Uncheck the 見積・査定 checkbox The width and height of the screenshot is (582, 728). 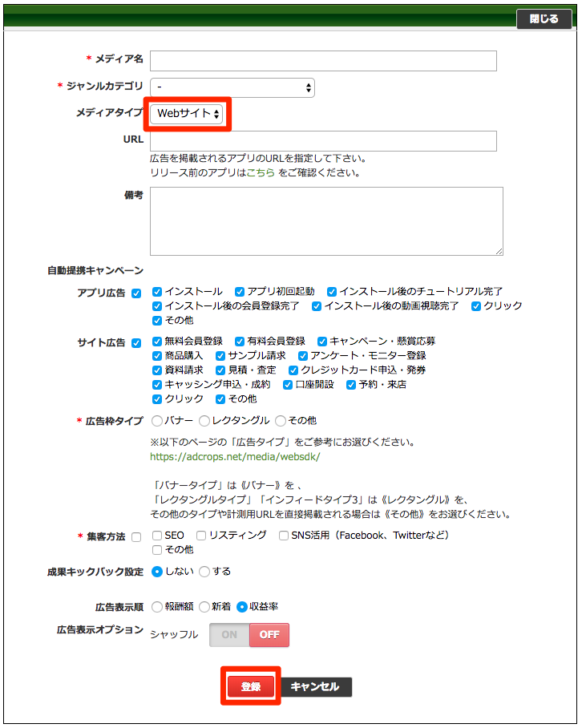click(x=220, y=370)
